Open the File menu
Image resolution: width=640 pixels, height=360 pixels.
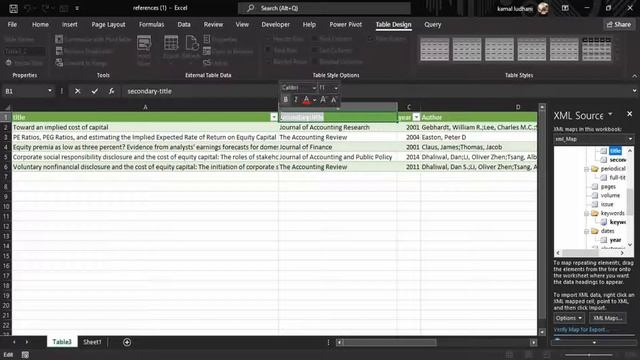12,24
